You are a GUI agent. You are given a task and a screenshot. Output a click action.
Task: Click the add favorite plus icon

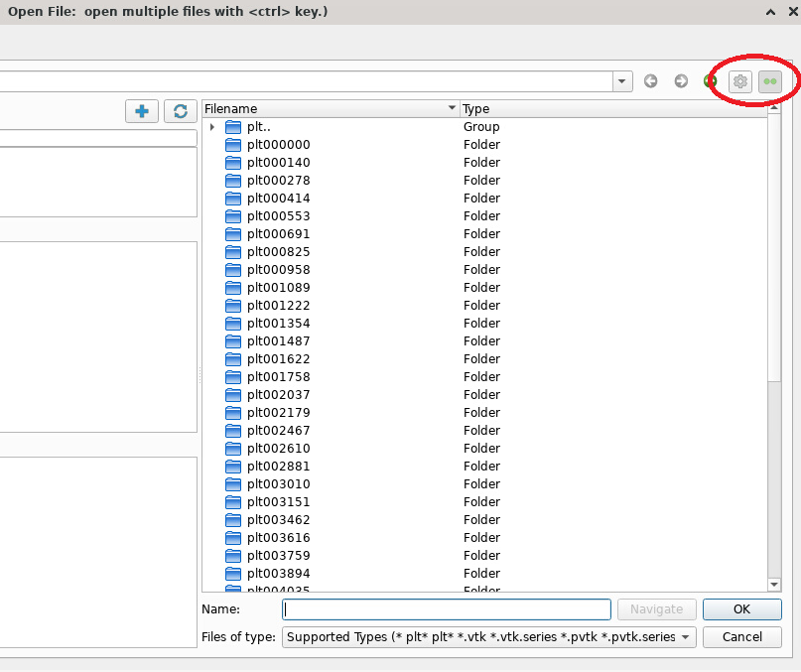click(x=142, y=111)
